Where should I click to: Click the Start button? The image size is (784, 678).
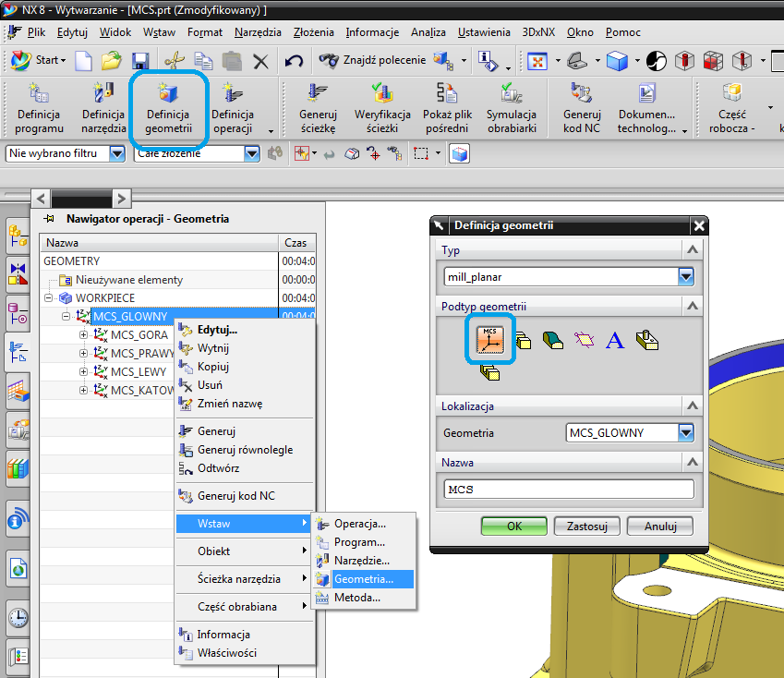click(x=39, y=60)
